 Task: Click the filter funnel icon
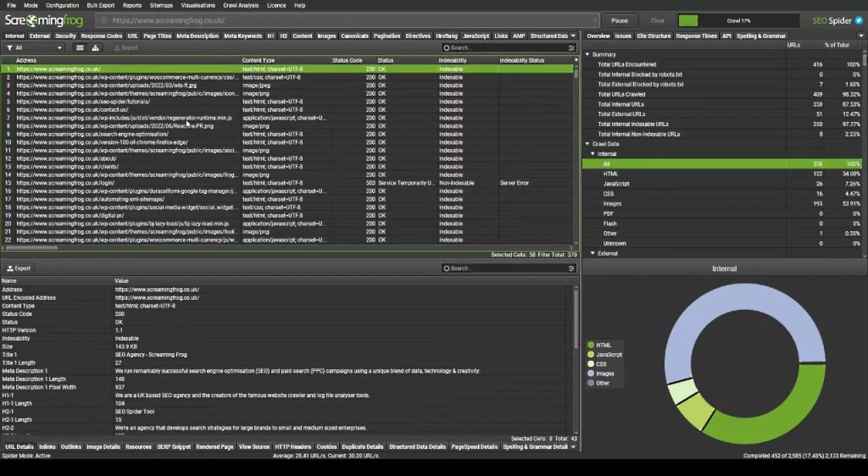[x=8, y=48]
